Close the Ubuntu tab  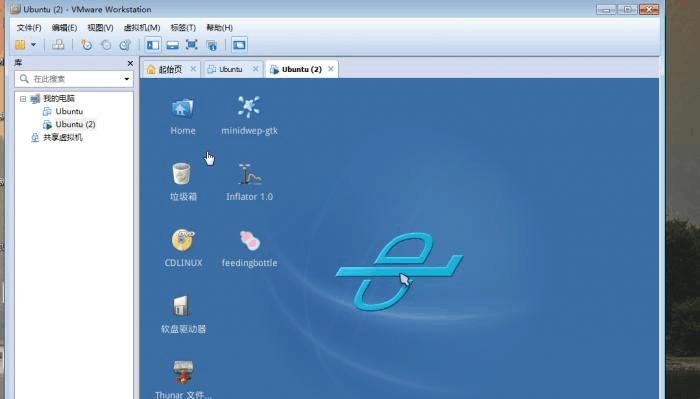(x=255, y=69)
